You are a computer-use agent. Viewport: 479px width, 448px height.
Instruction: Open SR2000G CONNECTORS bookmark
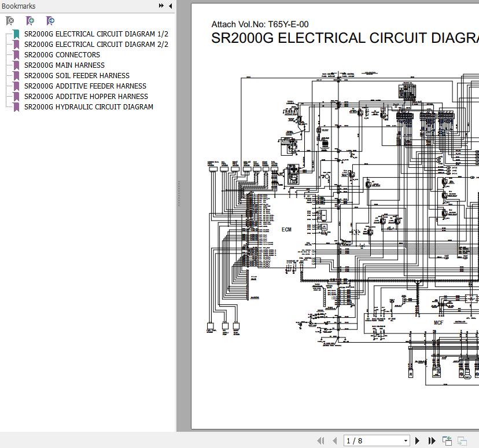click(62, 55)
